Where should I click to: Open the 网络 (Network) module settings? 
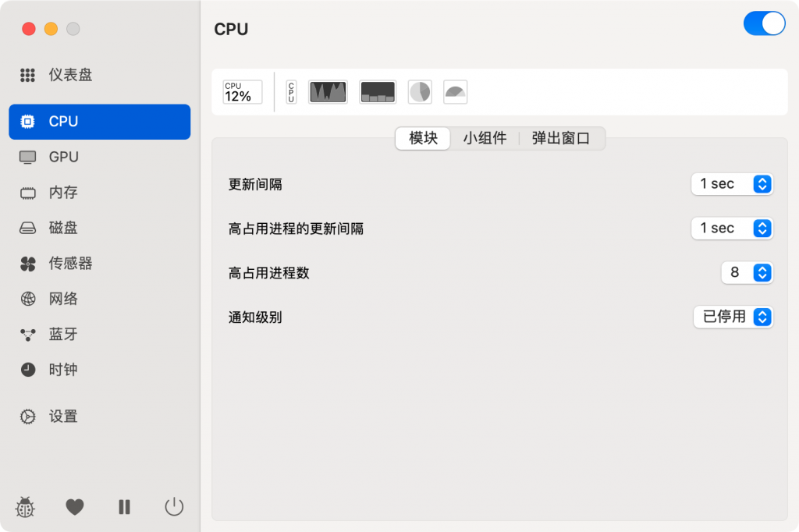[x=64, y=299]
